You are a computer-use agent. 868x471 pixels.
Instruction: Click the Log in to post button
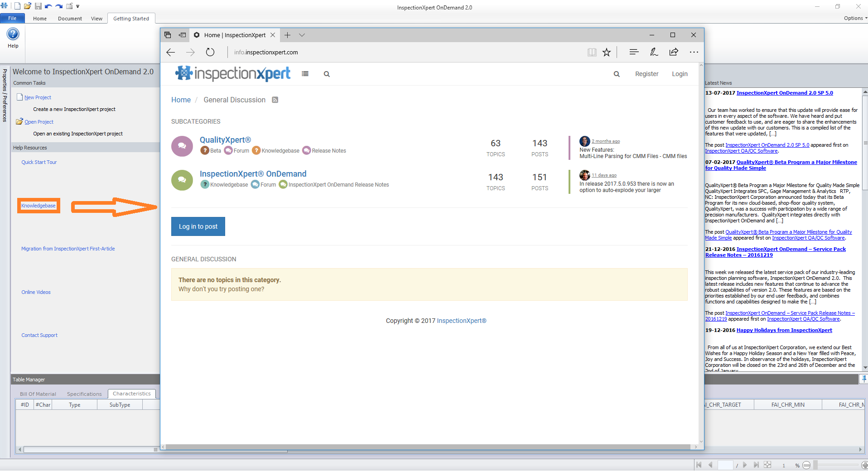198,226
